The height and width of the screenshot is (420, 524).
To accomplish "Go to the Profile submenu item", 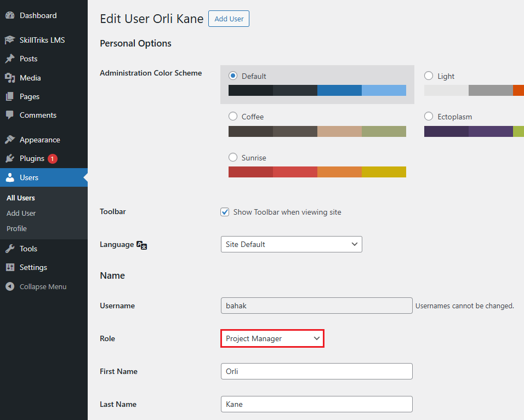I will click(16, 228).
